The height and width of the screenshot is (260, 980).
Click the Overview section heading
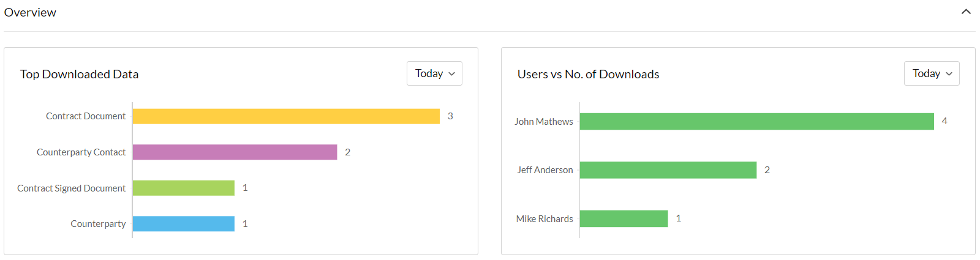pyautogui.click(x=30, y=12)
